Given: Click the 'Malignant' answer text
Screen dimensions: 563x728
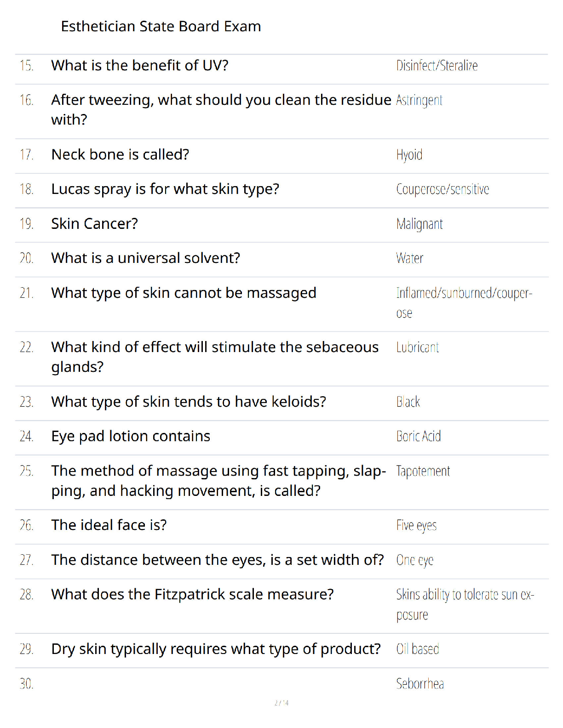Looking at the screenshot, I should [x=419, y=224].
